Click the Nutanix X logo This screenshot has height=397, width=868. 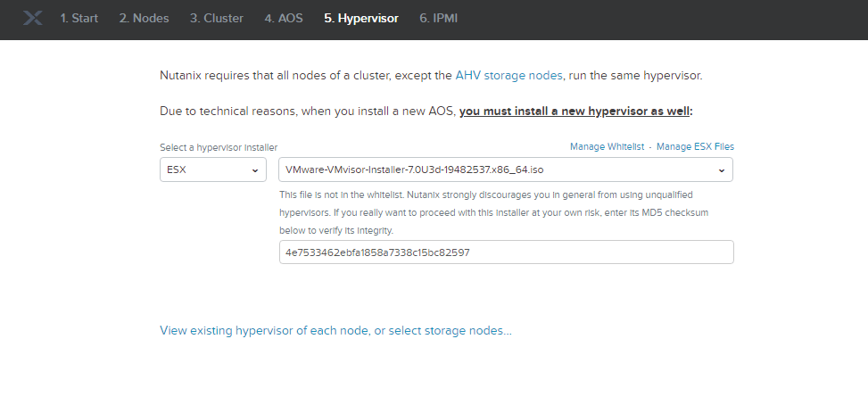click(x=32, y=19)
